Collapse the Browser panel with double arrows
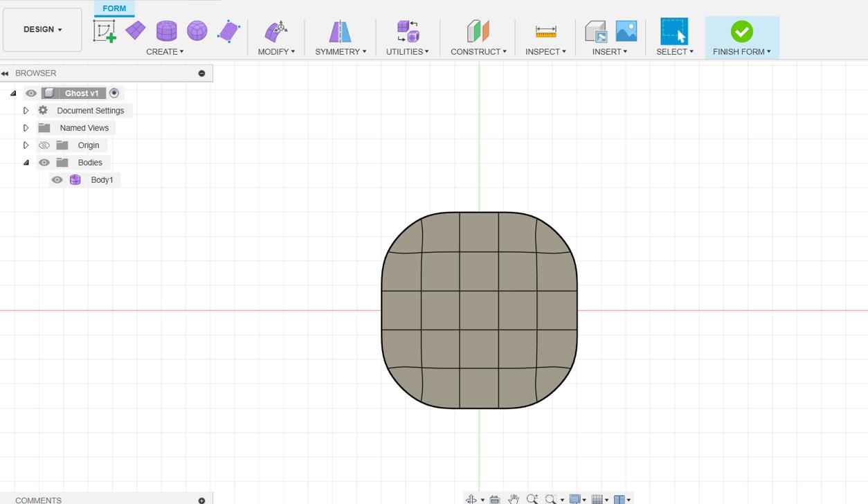This screenshot has width=868, height=504. pos(5,73)
